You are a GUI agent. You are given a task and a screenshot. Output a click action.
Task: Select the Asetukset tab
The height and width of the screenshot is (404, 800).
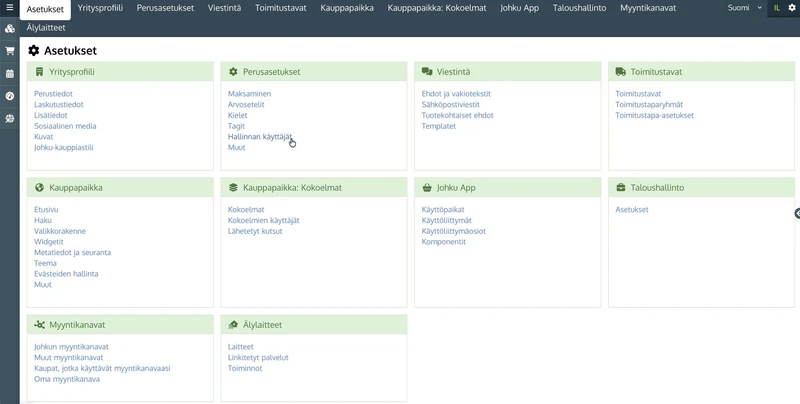pos(45,9)
